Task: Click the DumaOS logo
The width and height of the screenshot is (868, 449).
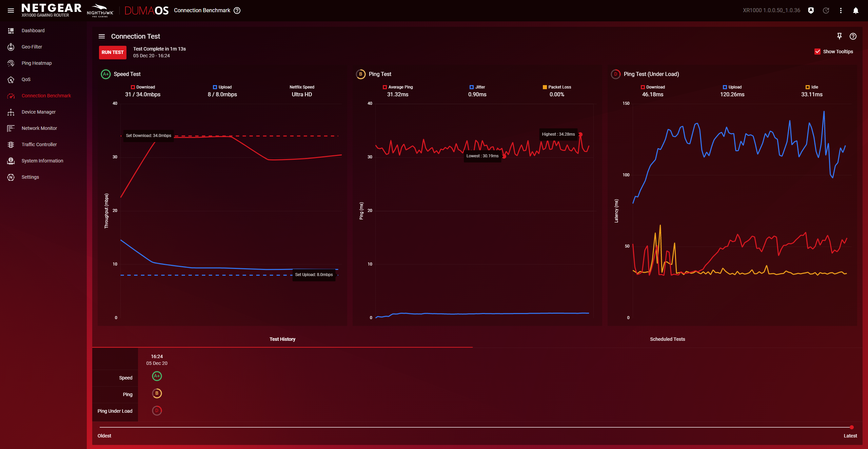Action: point(146,11)
